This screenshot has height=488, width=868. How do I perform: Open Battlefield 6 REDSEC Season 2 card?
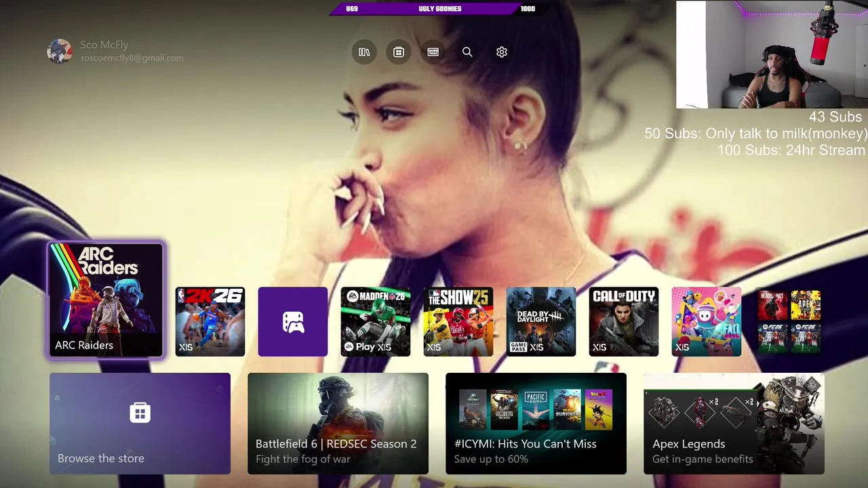click(338, 424)
